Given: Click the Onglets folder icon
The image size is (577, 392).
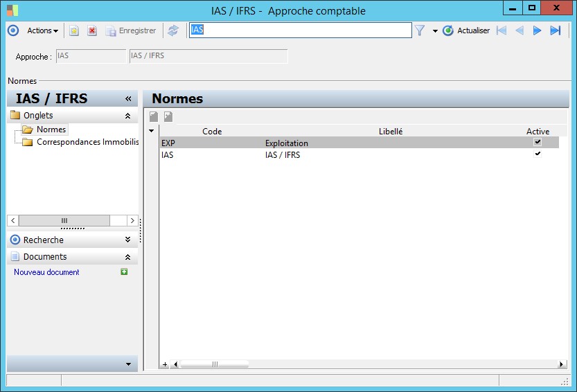Looking at the screenshot, I should tap(15, 115).
